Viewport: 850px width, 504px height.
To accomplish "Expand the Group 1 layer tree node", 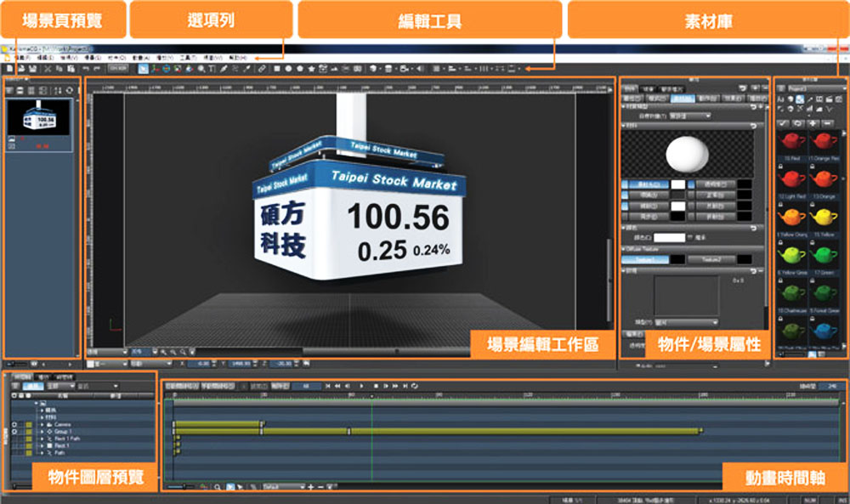I will 42,432.
